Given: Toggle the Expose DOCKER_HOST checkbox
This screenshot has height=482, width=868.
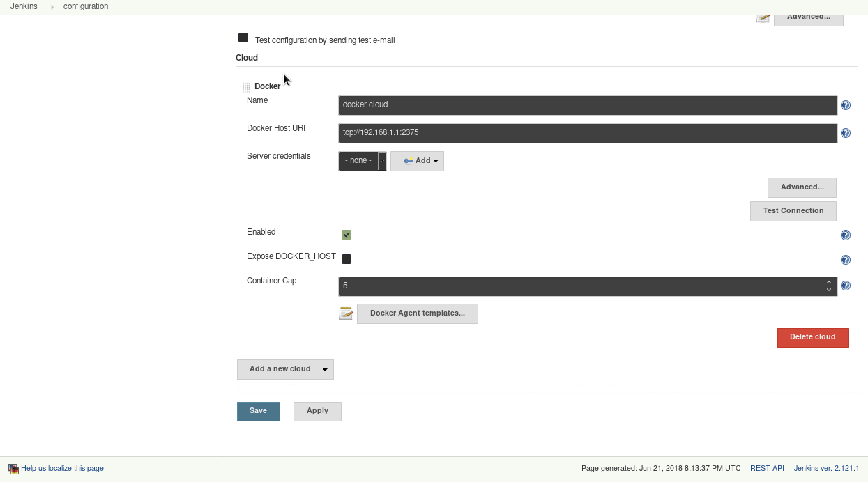Looking at the screenshot, I should [347, 258].
